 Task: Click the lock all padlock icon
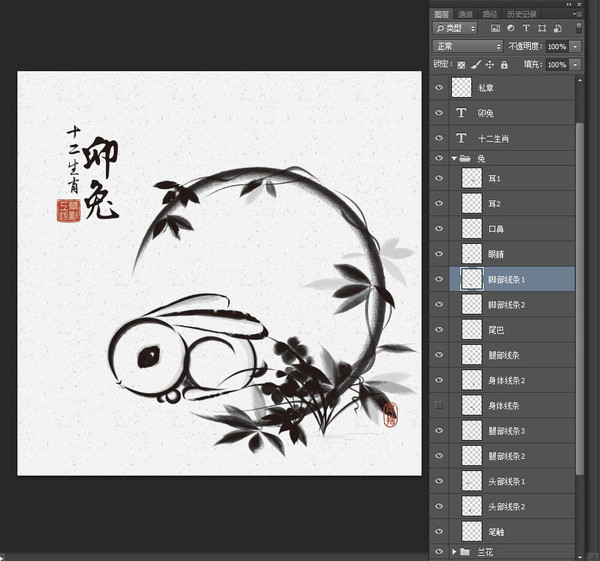pyautogui.click(x=504, y=65)
